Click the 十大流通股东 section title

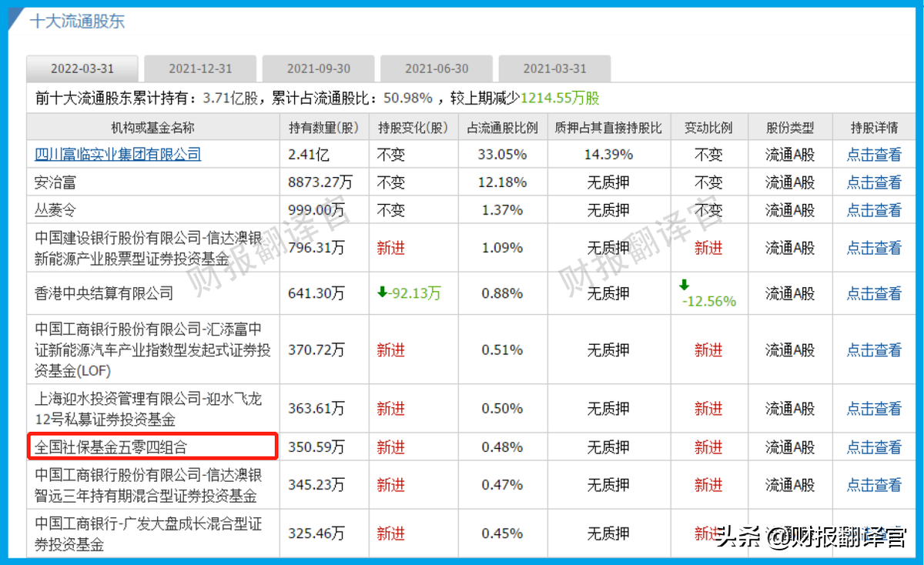77,22
